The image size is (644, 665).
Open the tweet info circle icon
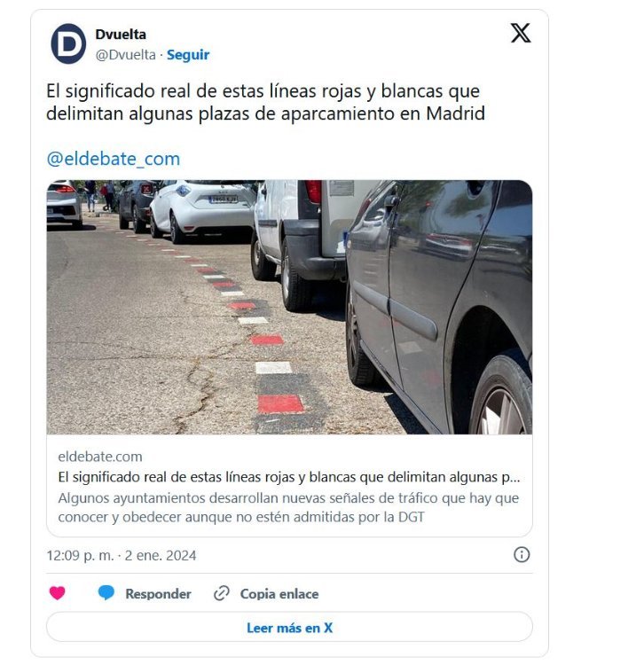pyautogui.click(x=522, y=554)
